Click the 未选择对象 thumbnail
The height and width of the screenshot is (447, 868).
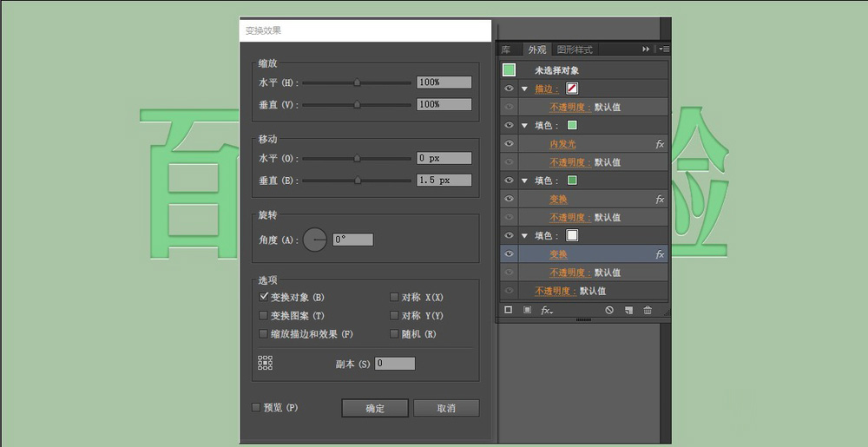click(509, 69)
